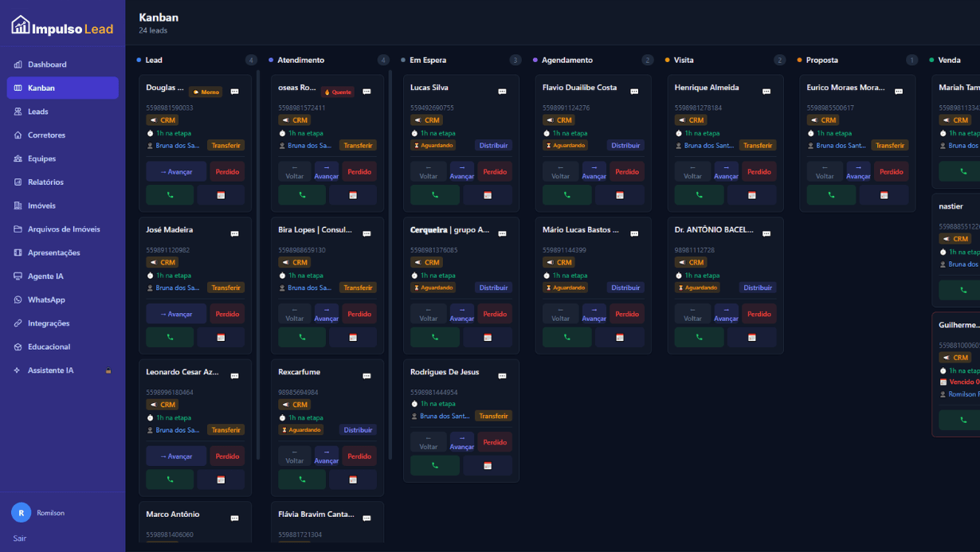Click Distribuir on Rexcarfume card
Image resolution: width=980 pixels, height=552 pixels.
pos(359,430)
